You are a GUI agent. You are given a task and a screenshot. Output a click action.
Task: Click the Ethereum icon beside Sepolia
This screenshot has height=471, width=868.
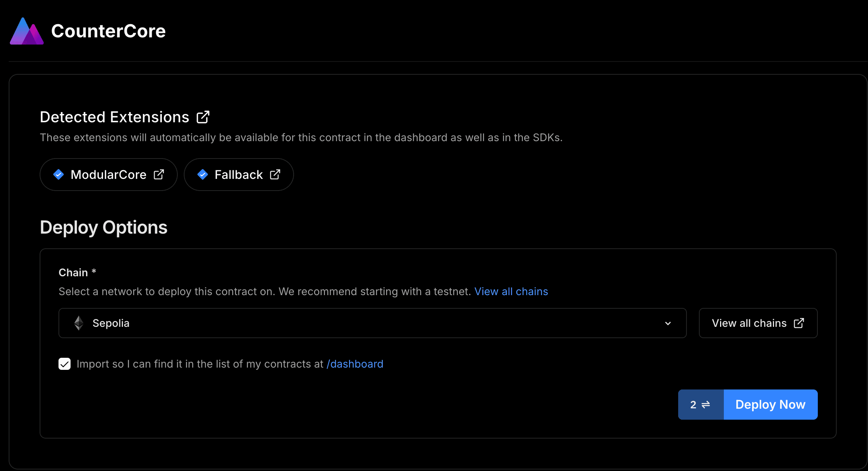coord(79,323)
